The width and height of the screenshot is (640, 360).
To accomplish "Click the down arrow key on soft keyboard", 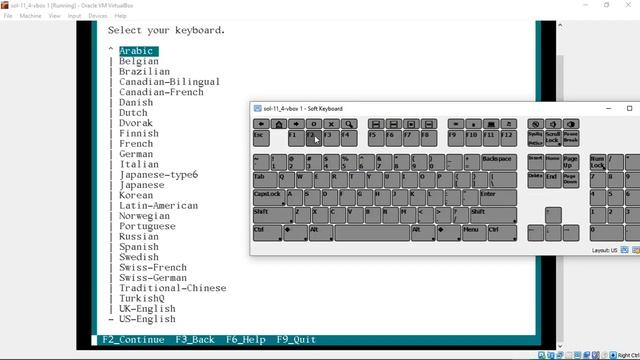I will pos(553,233).
